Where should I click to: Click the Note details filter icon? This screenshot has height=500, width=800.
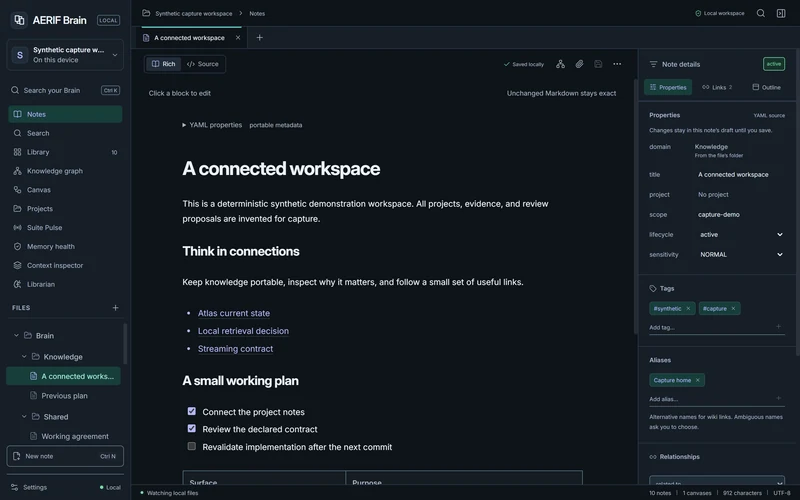click(x=653, y=64)
